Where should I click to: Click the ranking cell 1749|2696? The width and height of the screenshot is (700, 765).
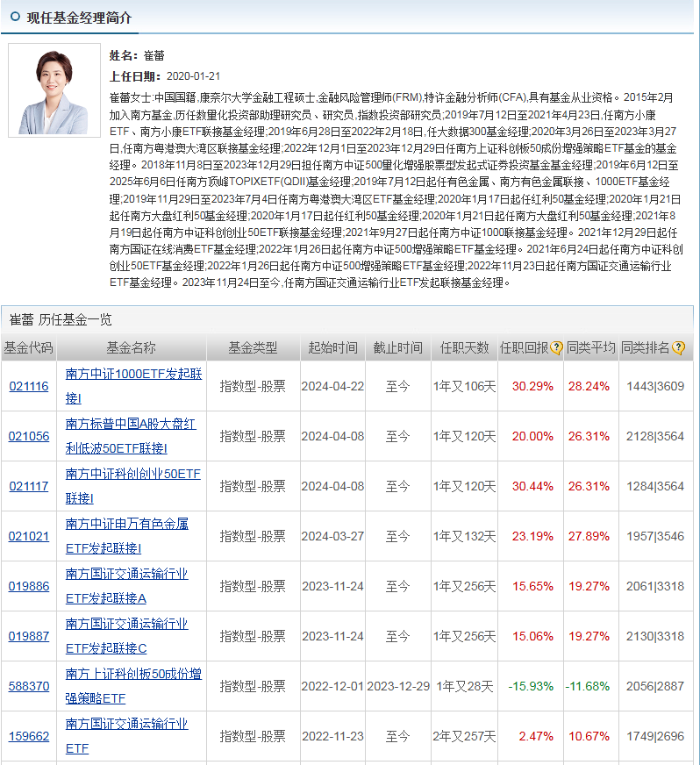click(655, 736)
